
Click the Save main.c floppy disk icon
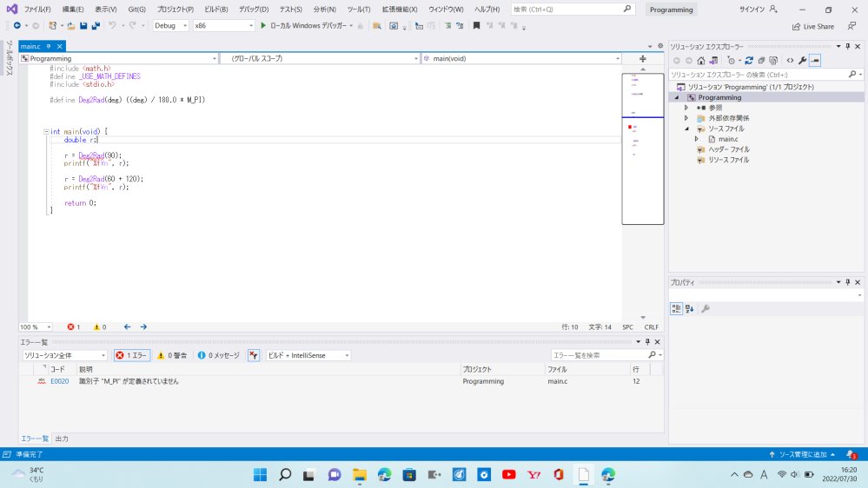pos(83,25)
